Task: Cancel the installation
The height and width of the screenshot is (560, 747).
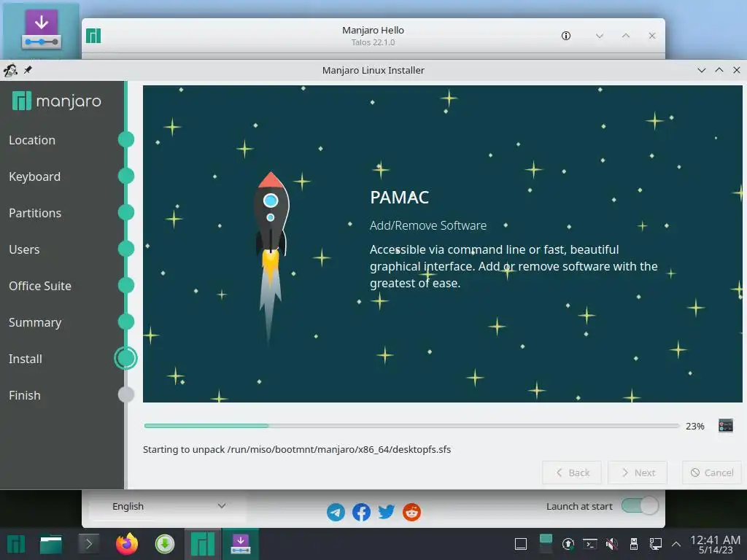Action: click(712, 472)
